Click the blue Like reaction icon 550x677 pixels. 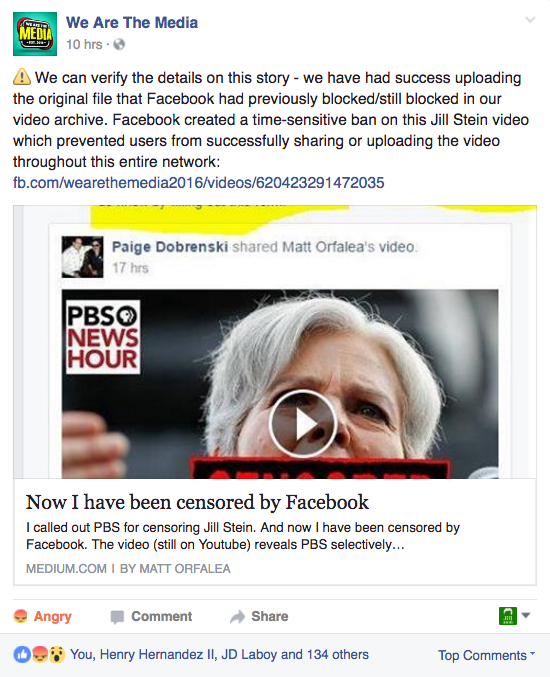tap(22, 655)
